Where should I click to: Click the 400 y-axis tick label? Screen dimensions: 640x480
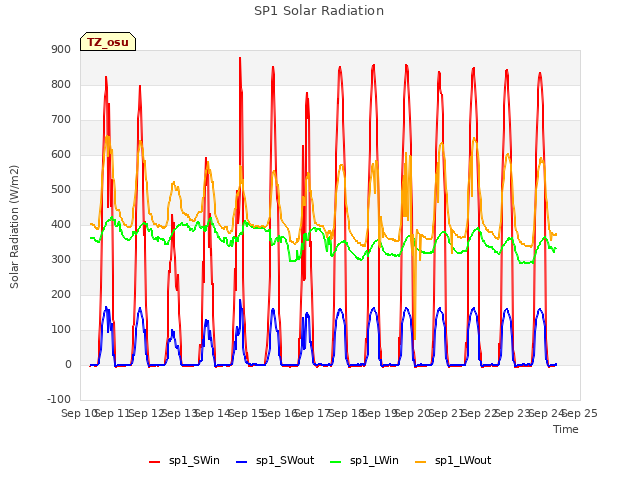coord(61,224)
